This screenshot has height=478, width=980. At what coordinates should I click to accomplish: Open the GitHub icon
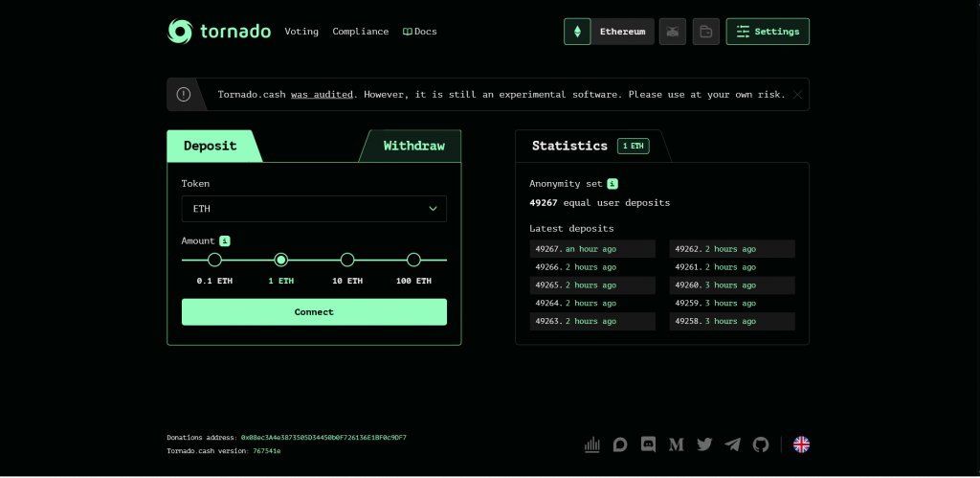(x=761, y=444)
